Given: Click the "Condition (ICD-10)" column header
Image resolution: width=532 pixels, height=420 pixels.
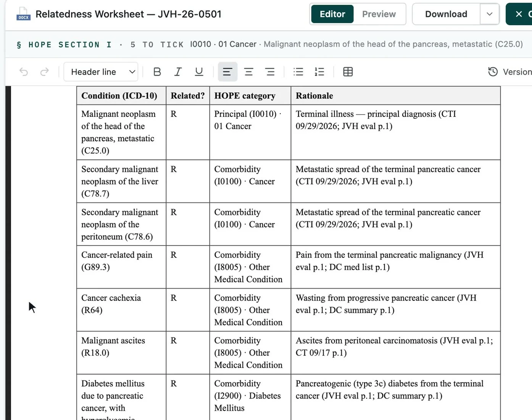Looking at the screenshot, I should [121, 95].
